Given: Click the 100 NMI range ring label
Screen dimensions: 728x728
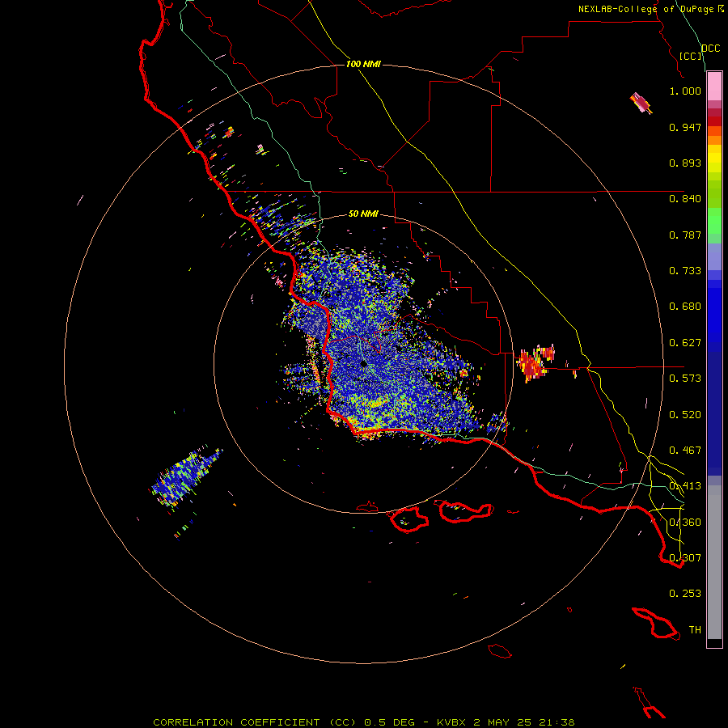Looking at the screenshot, I should pos(363,64).
